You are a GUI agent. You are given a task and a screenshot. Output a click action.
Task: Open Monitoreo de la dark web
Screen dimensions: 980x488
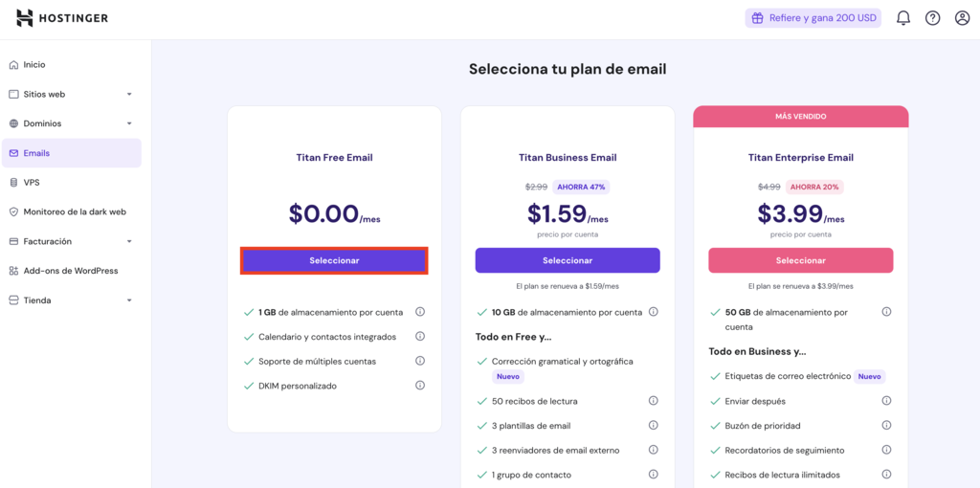(75, 211)
